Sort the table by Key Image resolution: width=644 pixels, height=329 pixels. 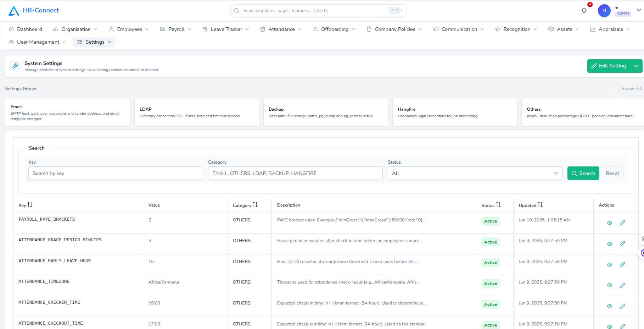30,205
